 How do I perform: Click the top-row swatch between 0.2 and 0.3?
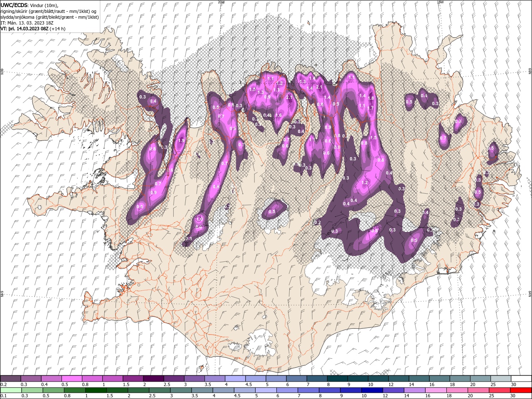click(x=11, y=379)
